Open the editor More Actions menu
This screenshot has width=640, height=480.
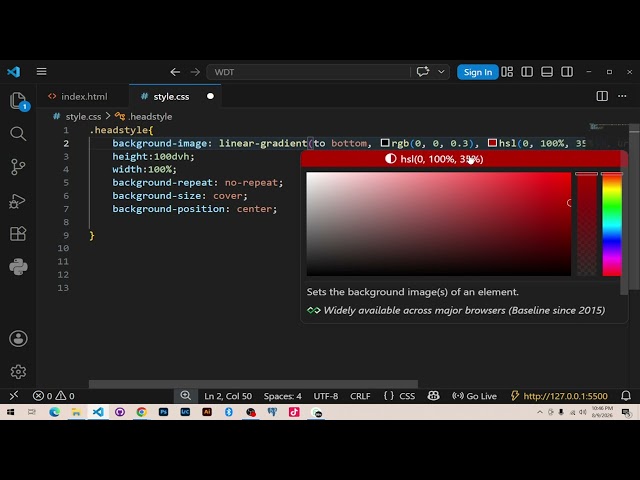[x=622, y=96]
